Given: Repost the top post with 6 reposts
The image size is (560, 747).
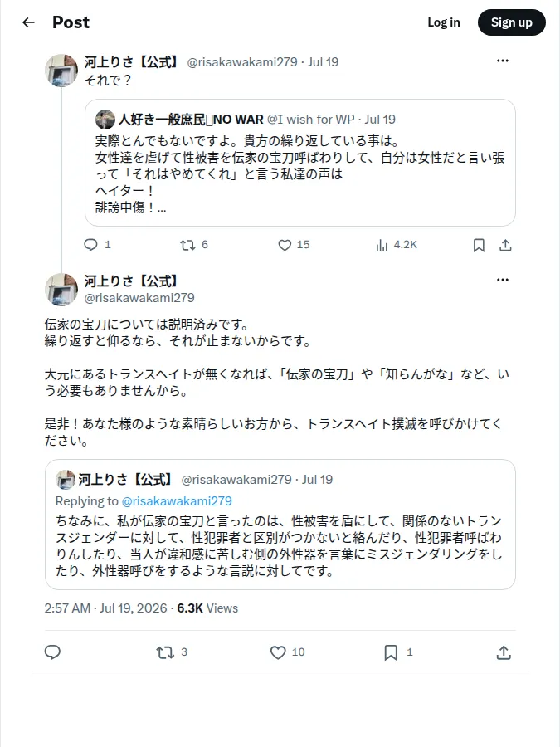Looking at the screenshot, I should [194, 245].
